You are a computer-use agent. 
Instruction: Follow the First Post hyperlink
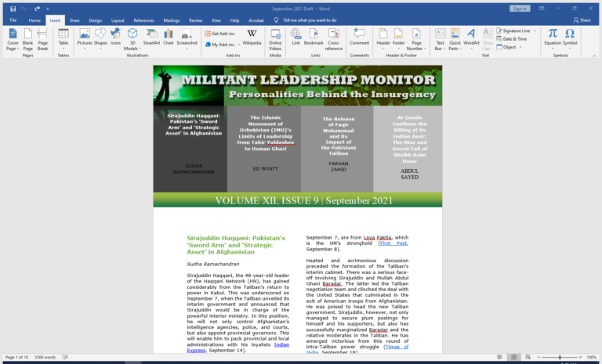click(393, 243)
